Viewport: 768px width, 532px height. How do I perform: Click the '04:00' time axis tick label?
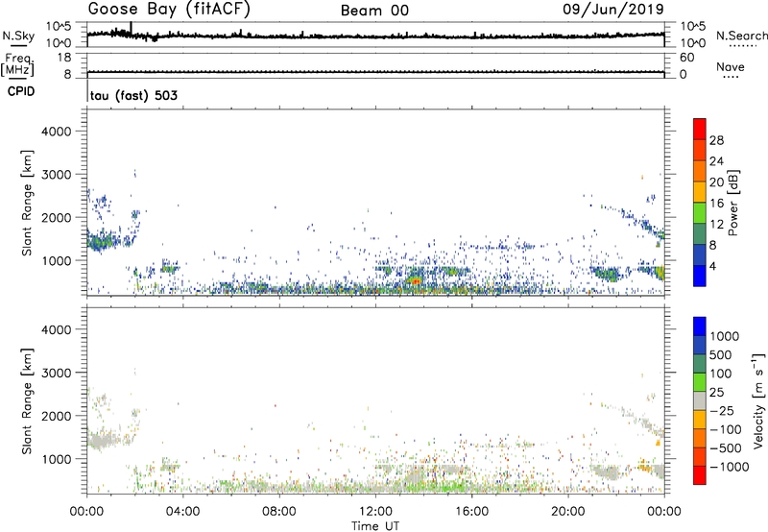click(x=182, y=511)
